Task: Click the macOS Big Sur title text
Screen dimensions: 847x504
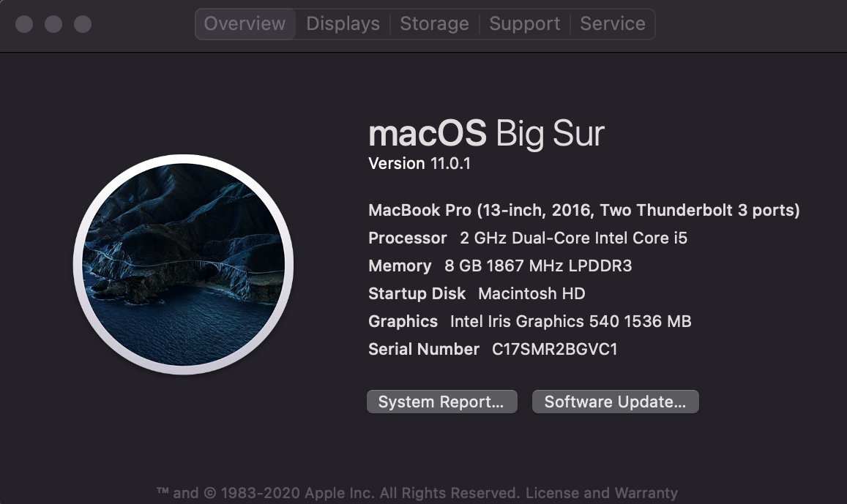Action: pos(486,134)
